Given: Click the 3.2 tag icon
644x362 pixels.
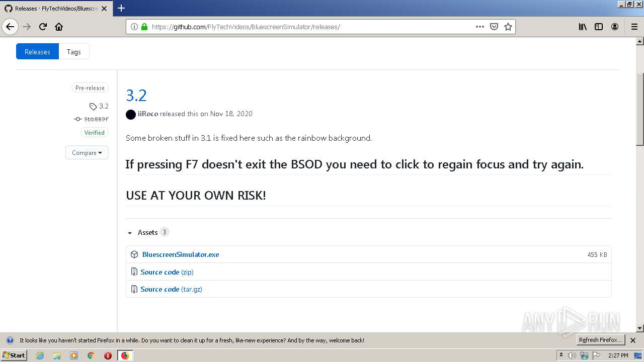Looking at the screenshot, I should [x=93, y=107].
